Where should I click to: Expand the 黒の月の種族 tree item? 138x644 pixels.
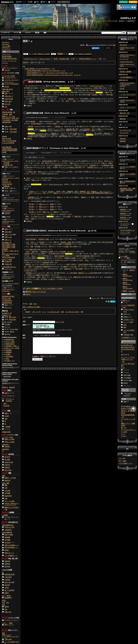(x=122, y=380)
